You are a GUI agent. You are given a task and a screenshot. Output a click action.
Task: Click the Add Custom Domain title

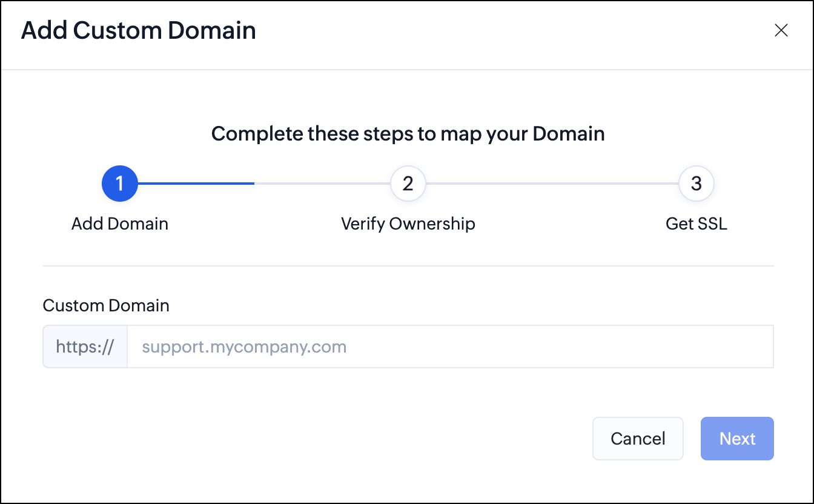[139, 30]
